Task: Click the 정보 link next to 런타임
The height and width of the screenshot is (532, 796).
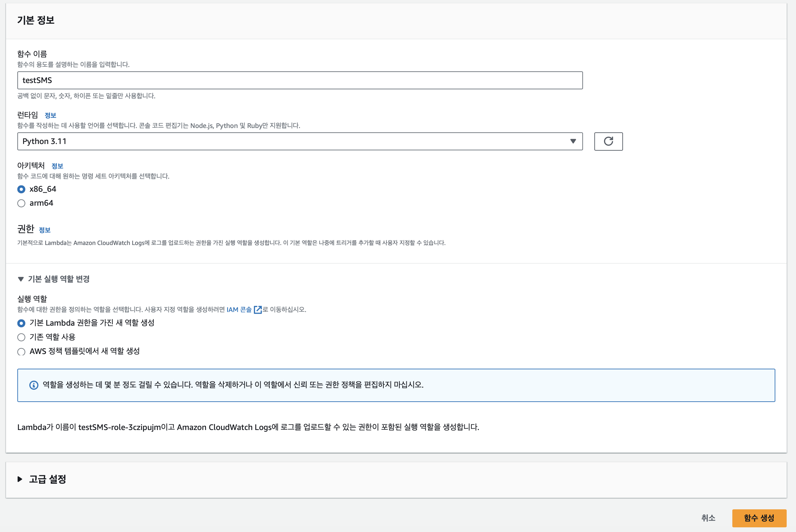Action: (x=50, y=115)
